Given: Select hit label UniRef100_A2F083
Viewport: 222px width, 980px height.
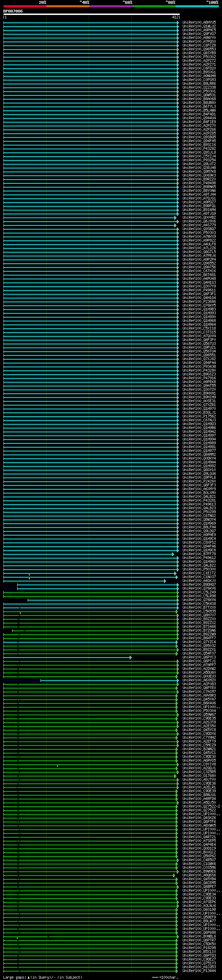Looking at the screenshot, I should point(199,684).
